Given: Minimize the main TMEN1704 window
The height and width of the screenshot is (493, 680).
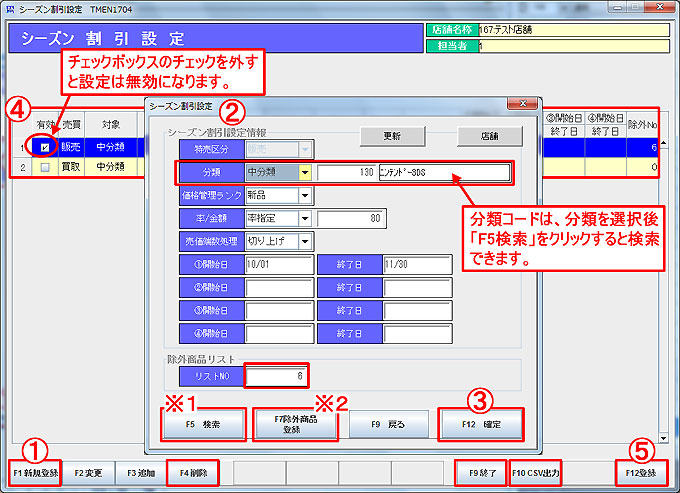Looking at the screenshot, I should [x=618, y=6].
